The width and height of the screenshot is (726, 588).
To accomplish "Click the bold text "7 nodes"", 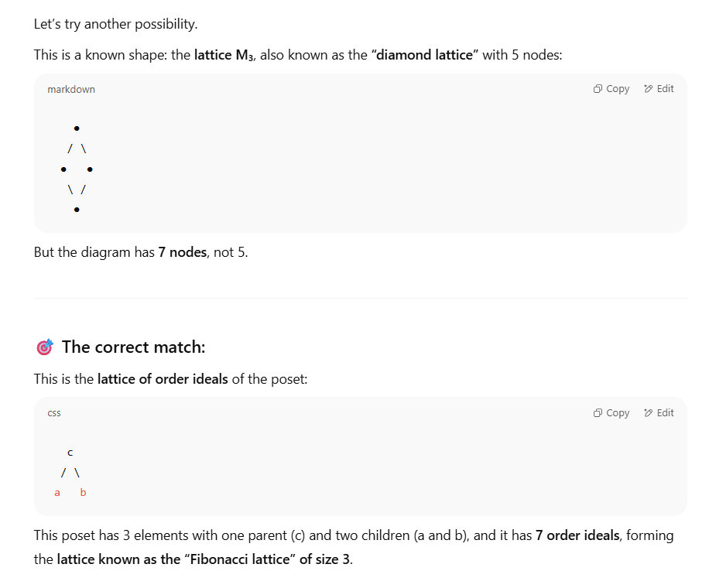I will tap(183, 252).
